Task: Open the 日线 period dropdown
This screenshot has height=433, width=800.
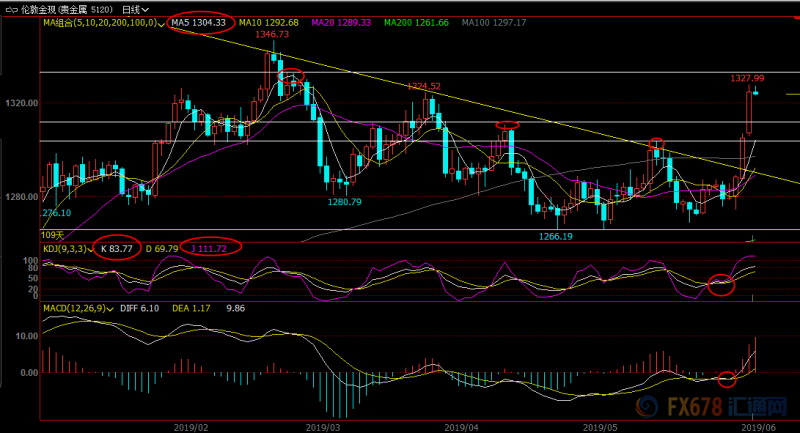Action: [x=135, y=10]
